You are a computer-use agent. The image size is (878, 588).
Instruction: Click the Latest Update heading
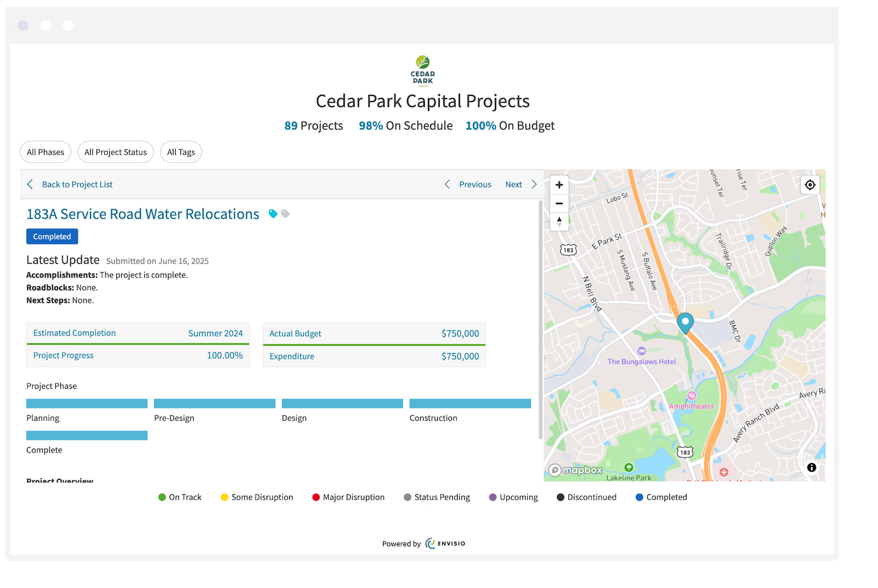(x=63, y=260)
